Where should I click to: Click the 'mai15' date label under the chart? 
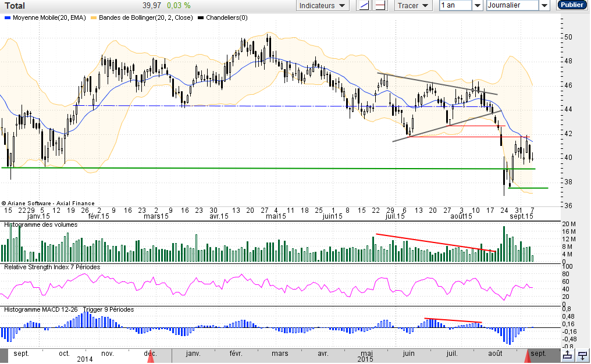pos(276,216)
